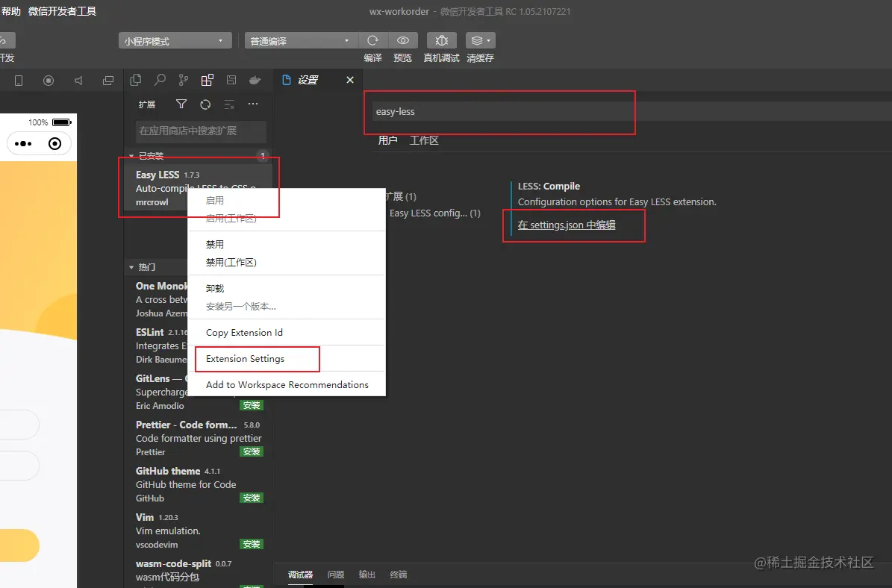
Task: Click the detach window icon in simulator toolbar
Action: [108, 81]
